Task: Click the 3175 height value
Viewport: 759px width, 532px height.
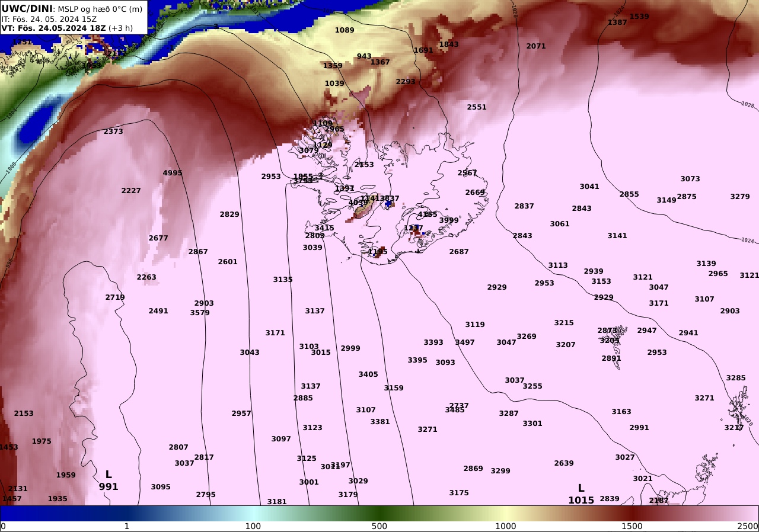Action: (459, 493)
